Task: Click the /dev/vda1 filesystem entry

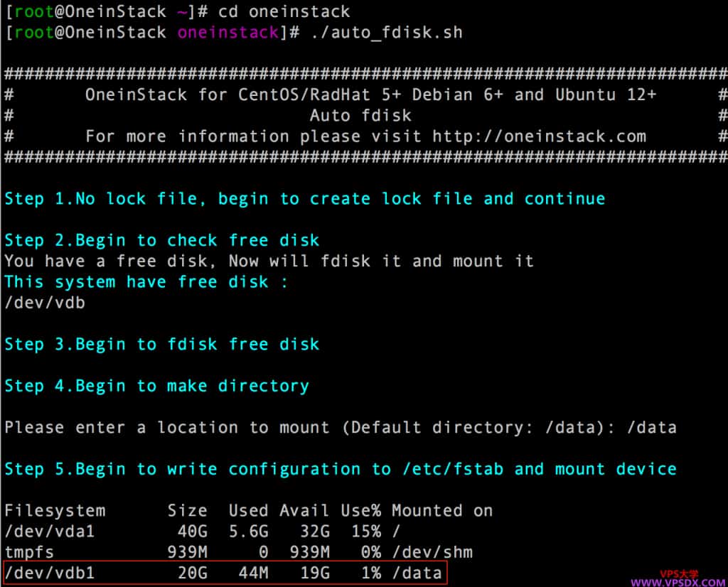Action: tap(45, 532)
